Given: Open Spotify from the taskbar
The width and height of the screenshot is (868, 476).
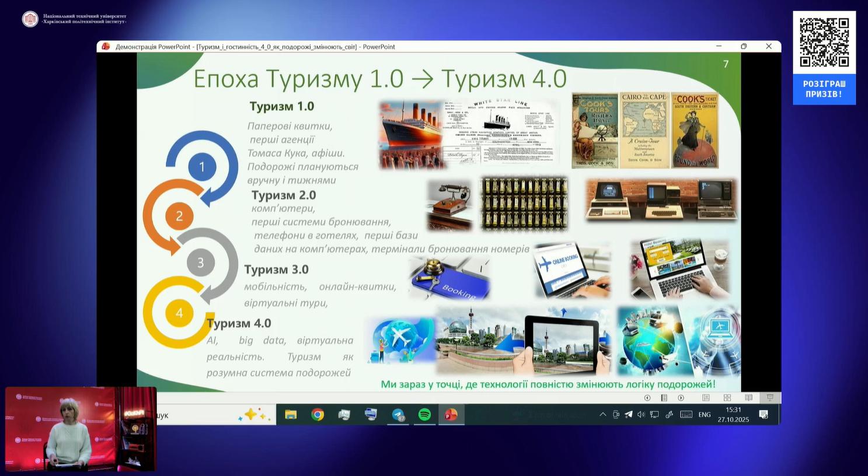Looking at the screenshot, I should click(424, 415).
